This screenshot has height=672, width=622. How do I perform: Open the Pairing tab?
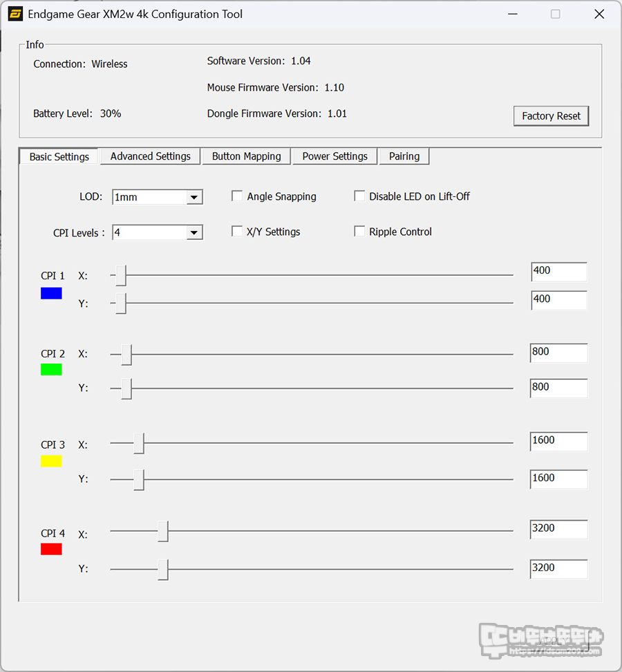point(404,156)
